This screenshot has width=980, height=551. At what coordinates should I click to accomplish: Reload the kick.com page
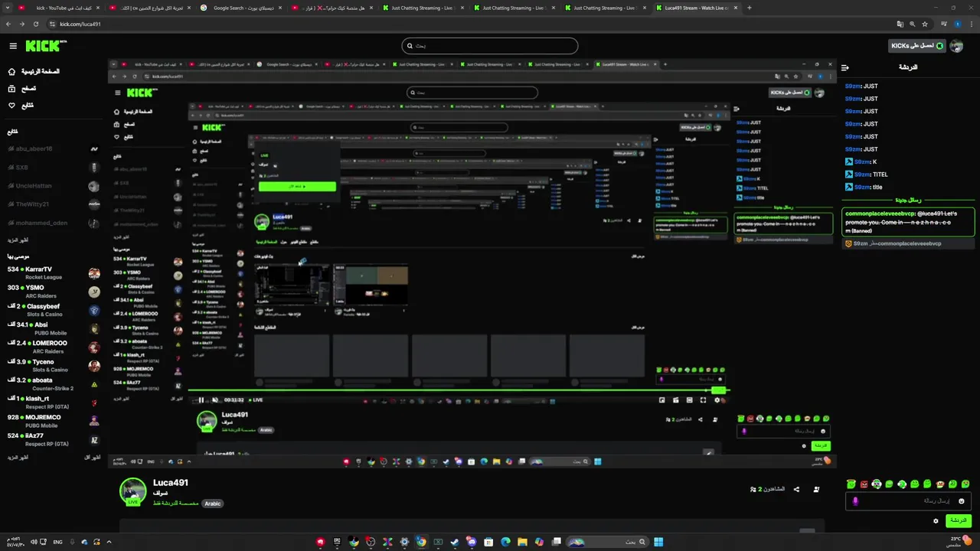[x=35, y=24]
